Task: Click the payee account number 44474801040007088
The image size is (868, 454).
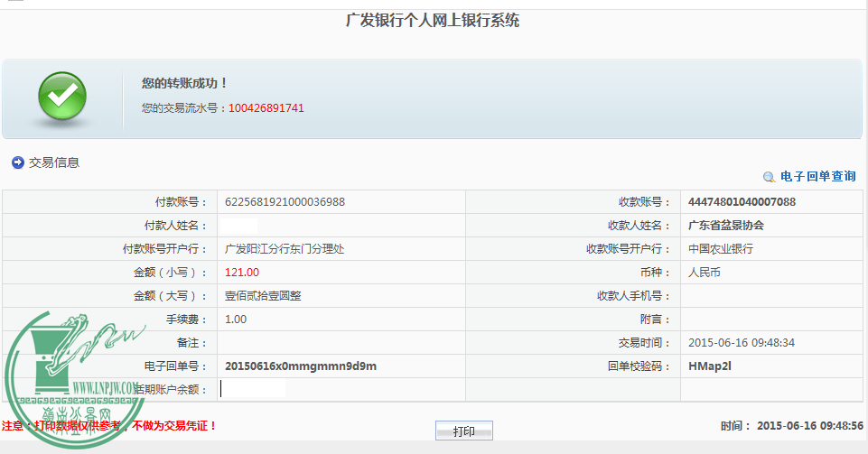Action: 742,201
